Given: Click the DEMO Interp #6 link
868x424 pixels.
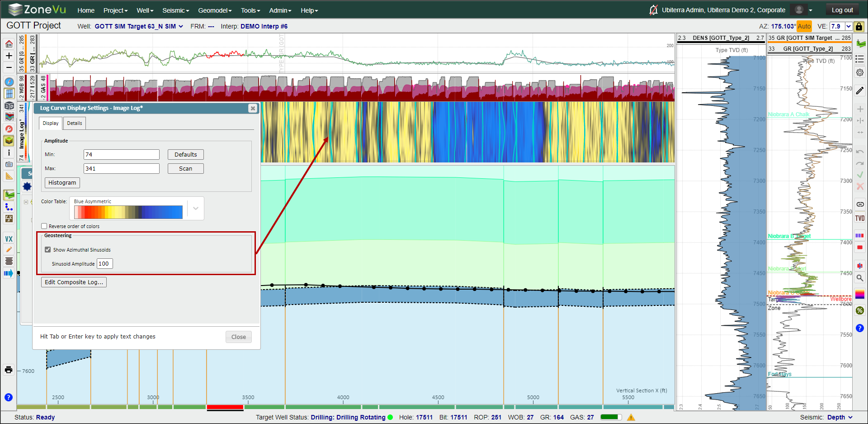Looking at the screenshot, I should (x=264, y=26).
